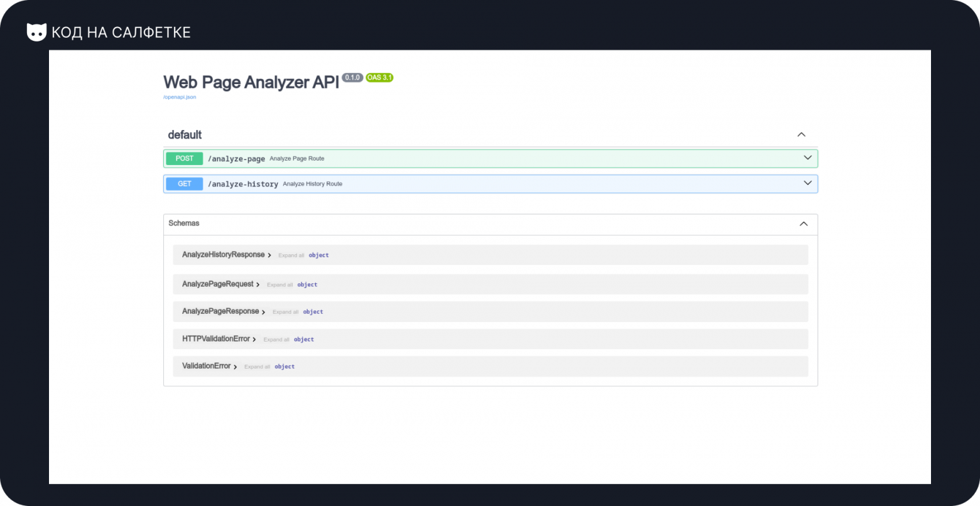Click Expand all for AnalyzePageRequest

[280, 285]
